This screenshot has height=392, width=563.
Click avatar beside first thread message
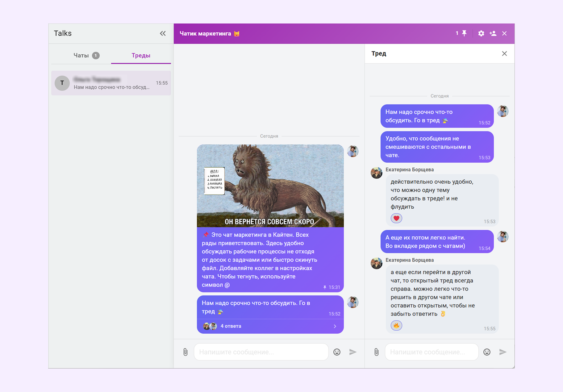point(503,111)
